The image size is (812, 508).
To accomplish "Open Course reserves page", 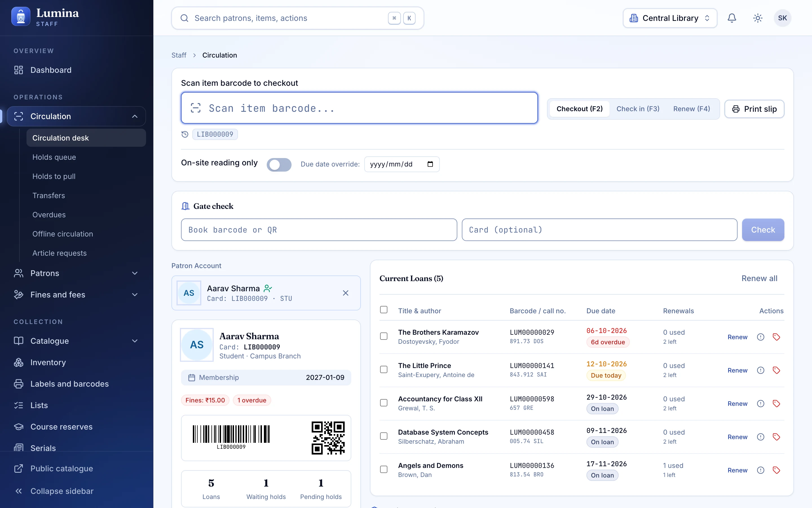I will pyautogui.click(x=76, y=427).
